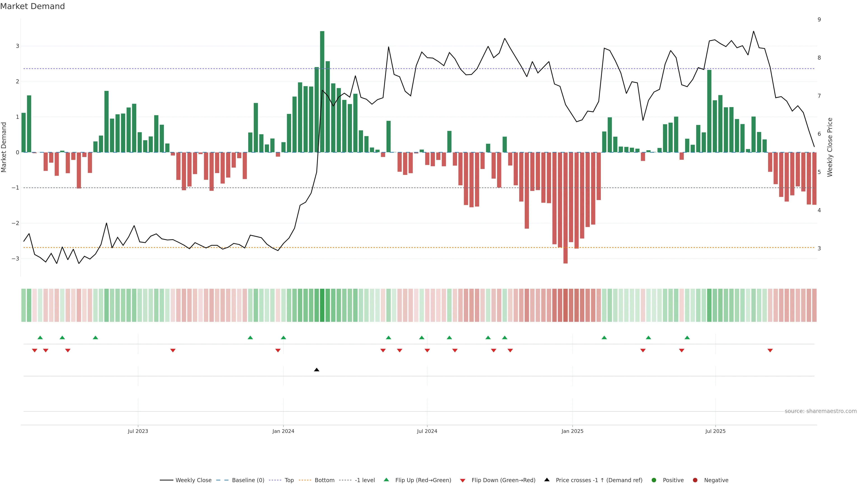The width and height of the screenshot is (868, 488).
Task: Click the last green flip-up triangle marker
Action: (687, 338)
